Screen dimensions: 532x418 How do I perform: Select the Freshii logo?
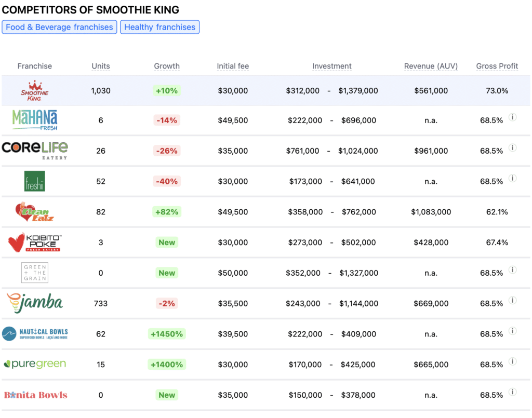coord(35,181)
